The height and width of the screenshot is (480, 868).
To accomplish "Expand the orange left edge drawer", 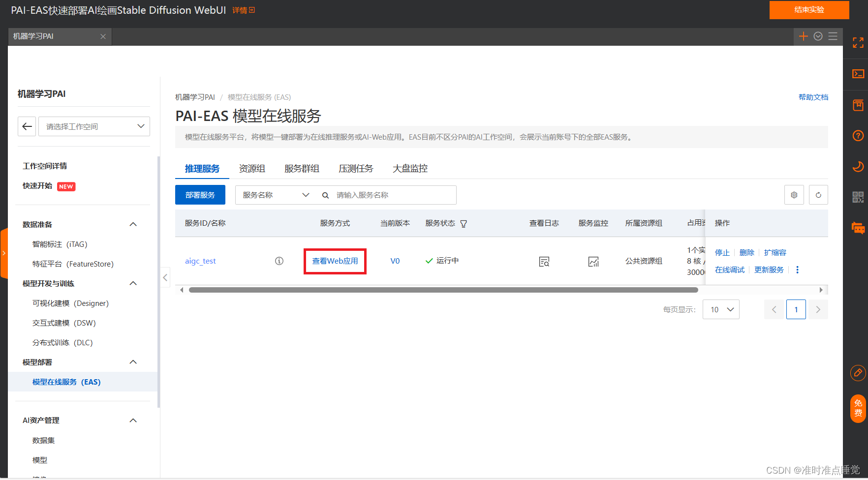I will [4, 253].
